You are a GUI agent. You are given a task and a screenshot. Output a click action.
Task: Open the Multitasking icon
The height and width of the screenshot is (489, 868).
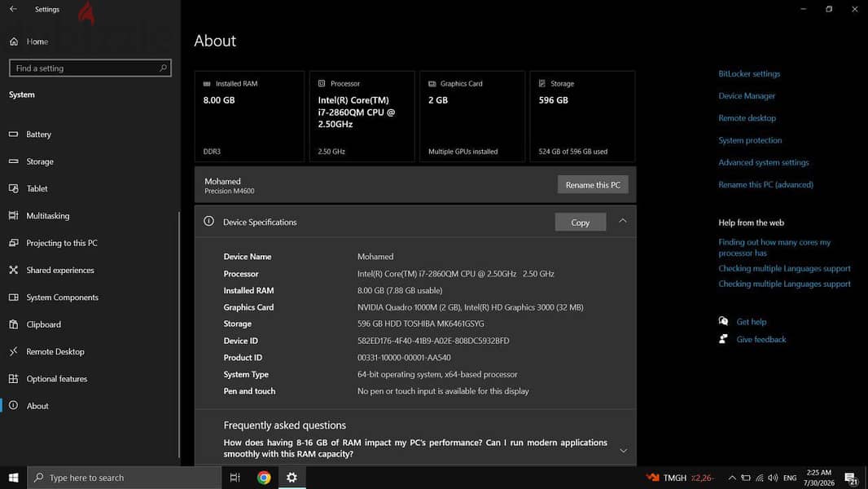point(13,215)
